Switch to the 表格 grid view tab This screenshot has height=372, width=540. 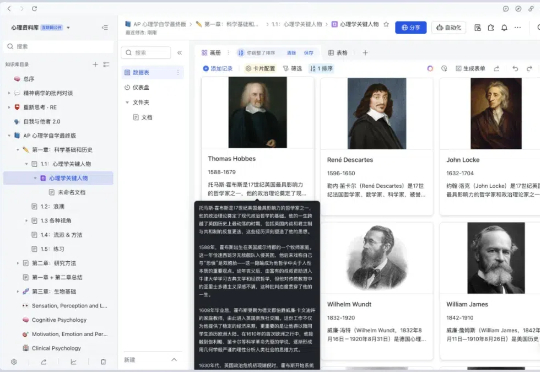click(338, 53)
